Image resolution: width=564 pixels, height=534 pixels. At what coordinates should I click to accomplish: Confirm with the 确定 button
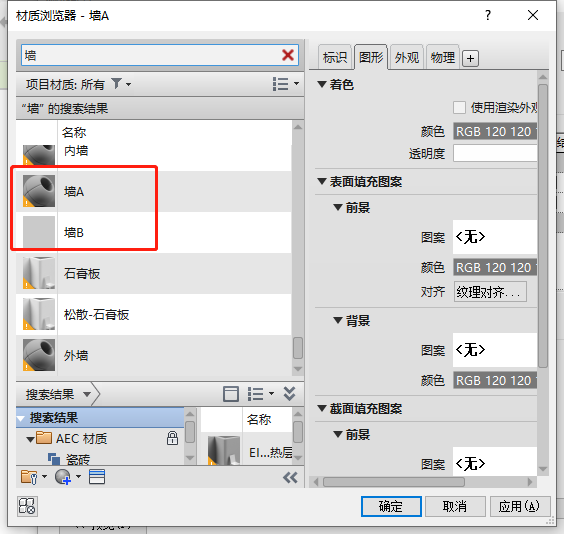point(391,506)
